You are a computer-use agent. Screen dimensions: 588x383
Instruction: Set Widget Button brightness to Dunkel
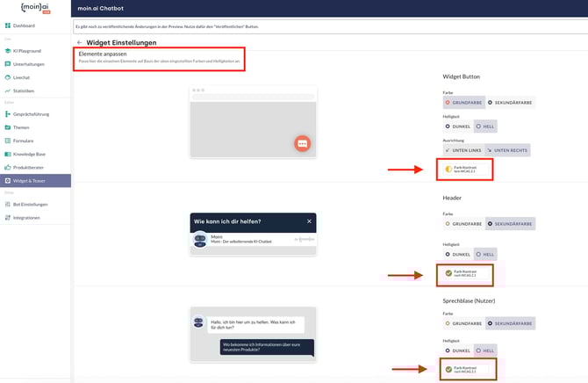pos(459,126)
